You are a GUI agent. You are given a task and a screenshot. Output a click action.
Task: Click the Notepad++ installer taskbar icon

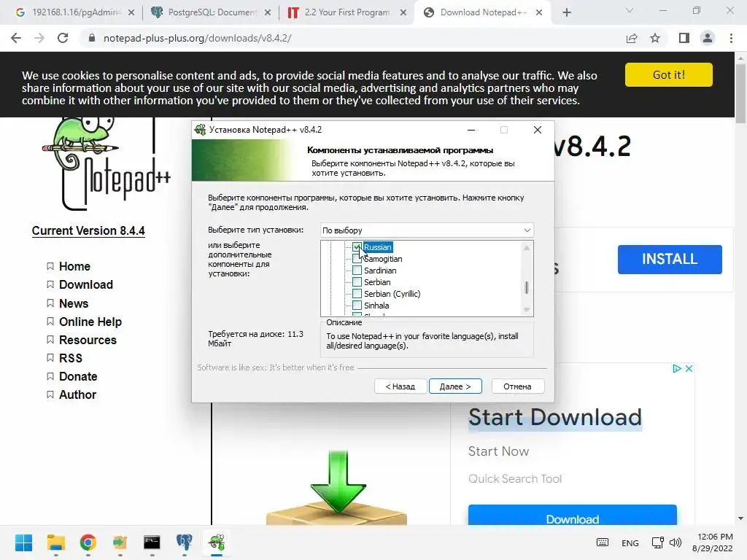pyautogui.click(x=217, y=542)
